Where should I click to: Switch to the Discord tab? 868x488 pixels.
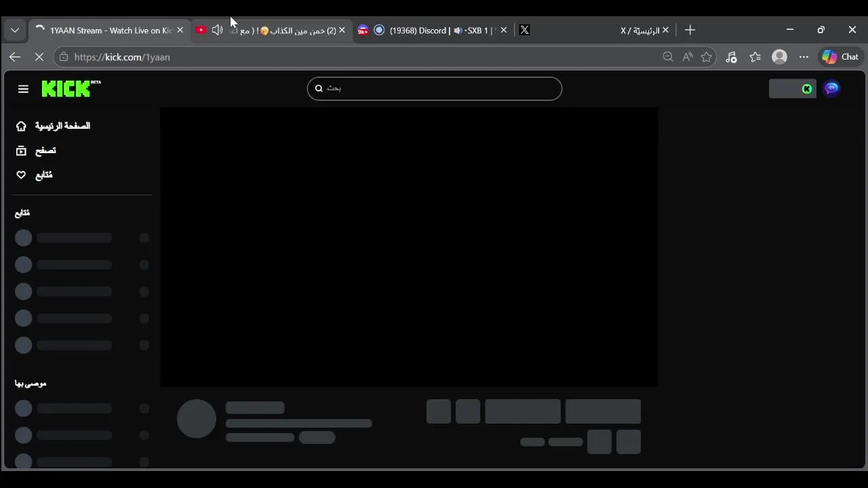(433, 30)
